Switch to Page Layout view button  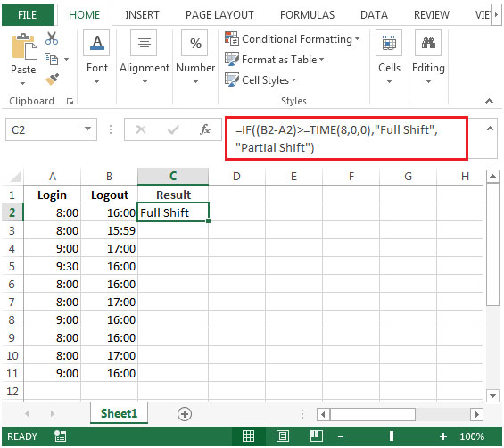(283, 436)
